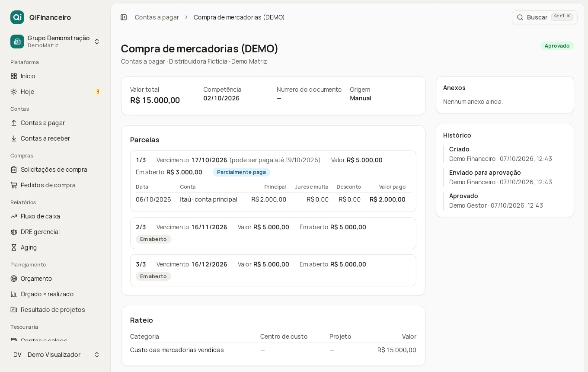
Task: Click the Hoje notification count 3
Action: coord(98,92)
